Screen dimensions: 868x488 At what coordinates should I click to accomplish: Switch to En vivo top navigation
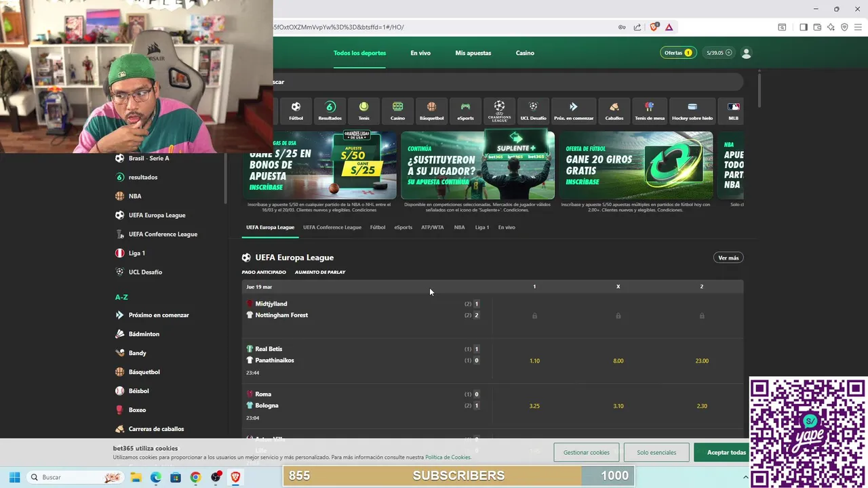pos(420,53)
